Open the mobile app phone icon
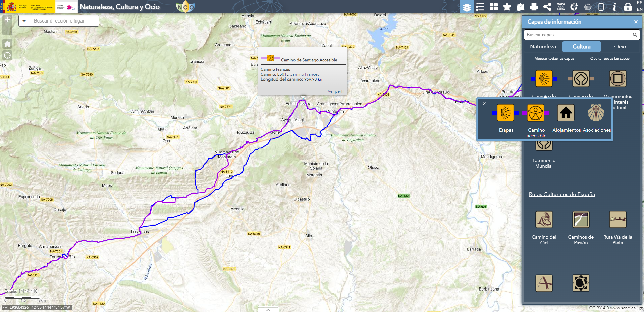 (x=601, y=7)
